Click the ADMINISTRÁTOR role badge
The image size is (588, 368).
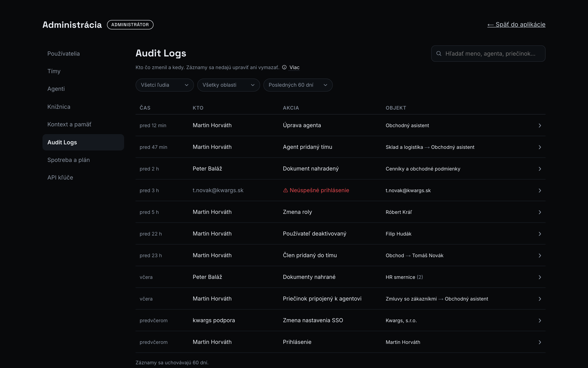point(130,25)
